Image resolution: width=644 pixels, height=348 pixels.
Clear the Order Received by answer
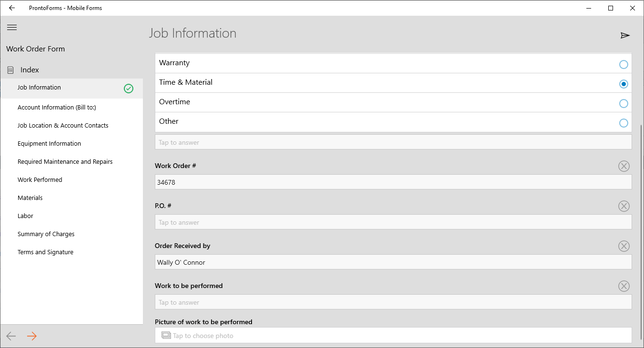624,246
